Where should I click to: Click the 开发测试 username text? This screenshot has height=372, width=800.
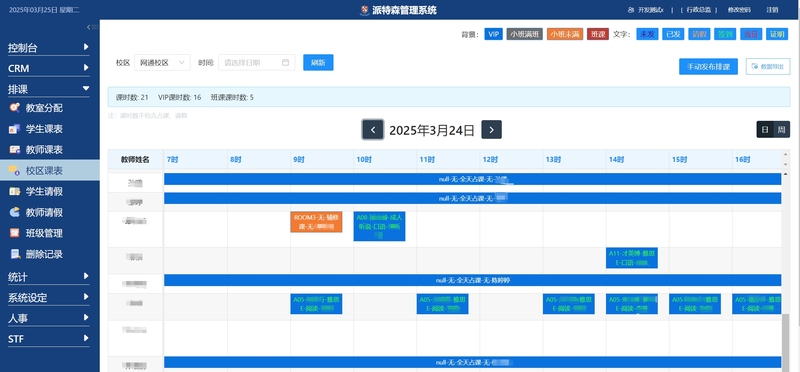click(x=651, y=10)
